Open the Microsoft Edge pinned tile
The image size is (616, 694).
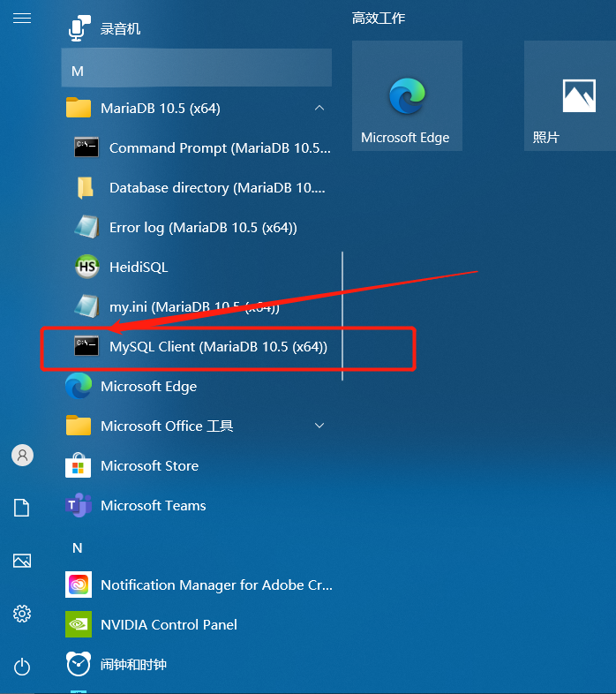(x=407, y=95)
